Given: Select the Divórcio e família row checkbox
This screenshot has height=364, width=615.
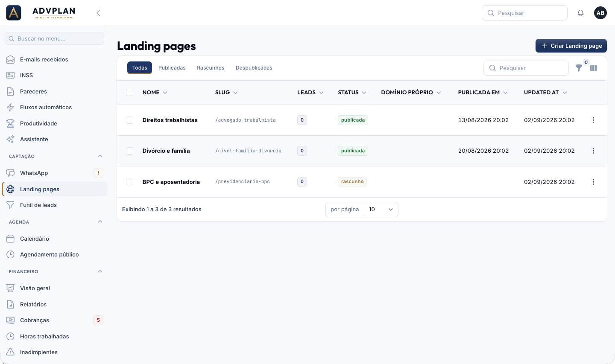Looking at the screenshot, I should click(x=130, y=151).
